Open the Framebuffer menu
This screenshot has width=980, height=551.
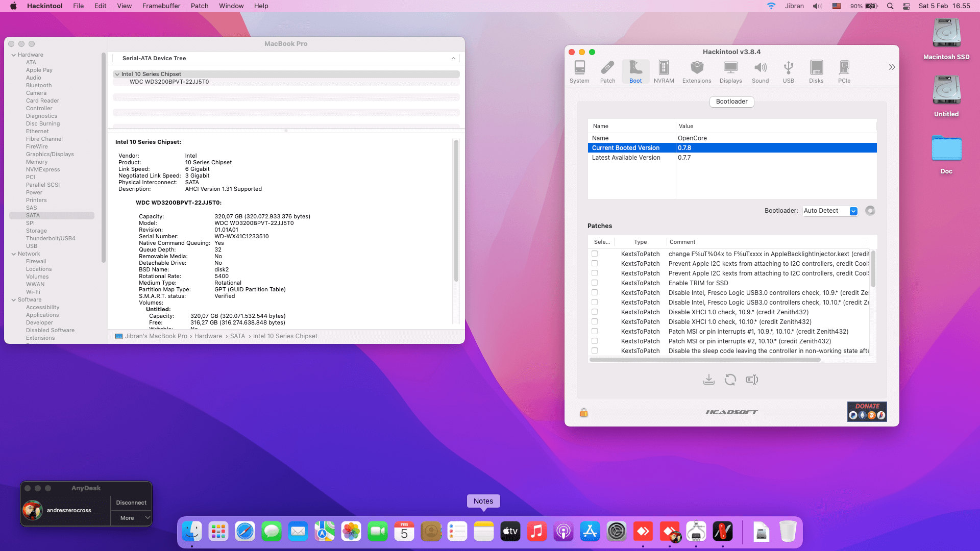point(161,6)
